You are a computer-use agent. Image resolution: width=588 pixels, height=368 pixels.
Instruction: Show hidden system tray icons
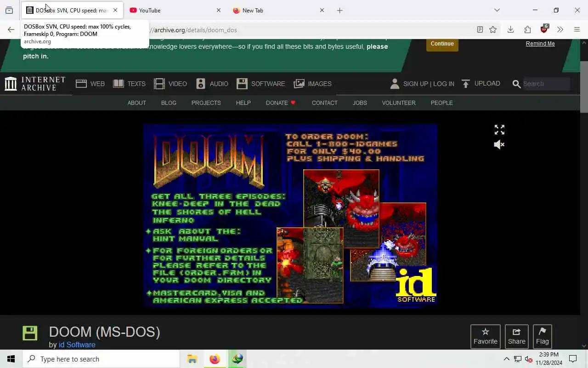coord(507,359)
